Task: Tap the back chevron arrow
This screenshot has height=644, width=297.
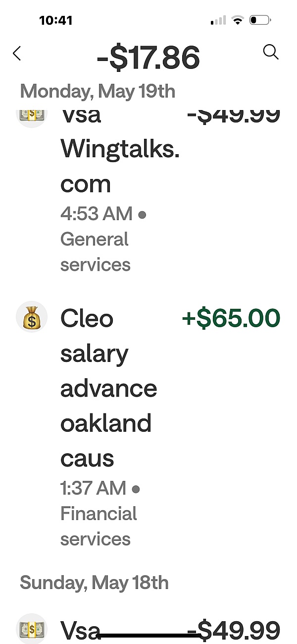Action: coord(17,53)
